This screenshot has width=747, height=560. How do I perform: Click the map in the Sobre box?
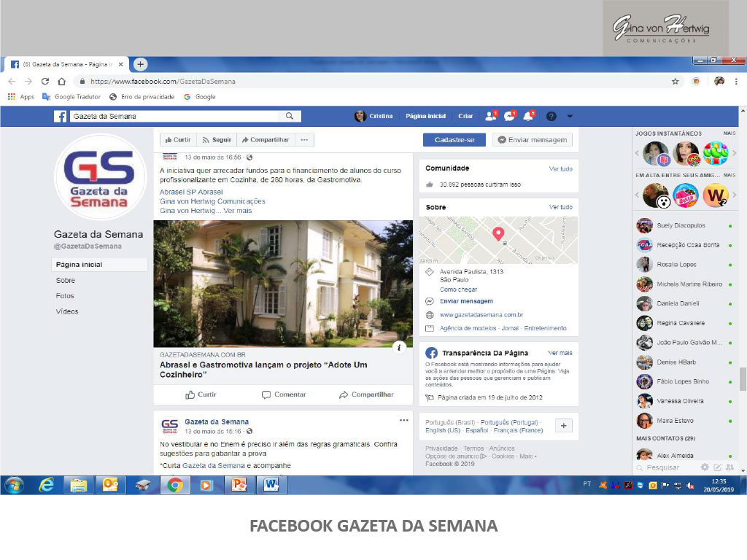pyautogui.click(x=498, y=240)
